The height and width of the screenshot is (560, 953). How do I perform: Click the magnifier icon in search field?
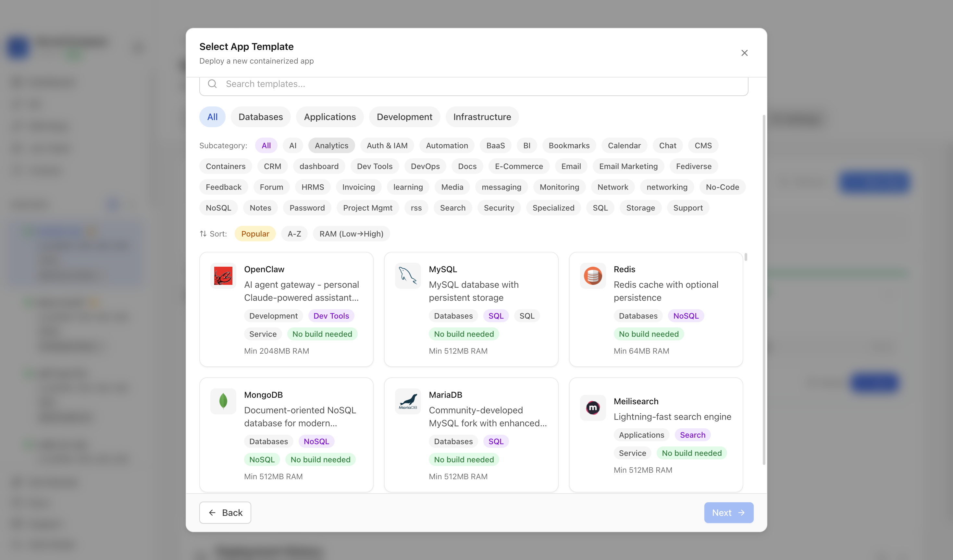(x=213, y=84)
